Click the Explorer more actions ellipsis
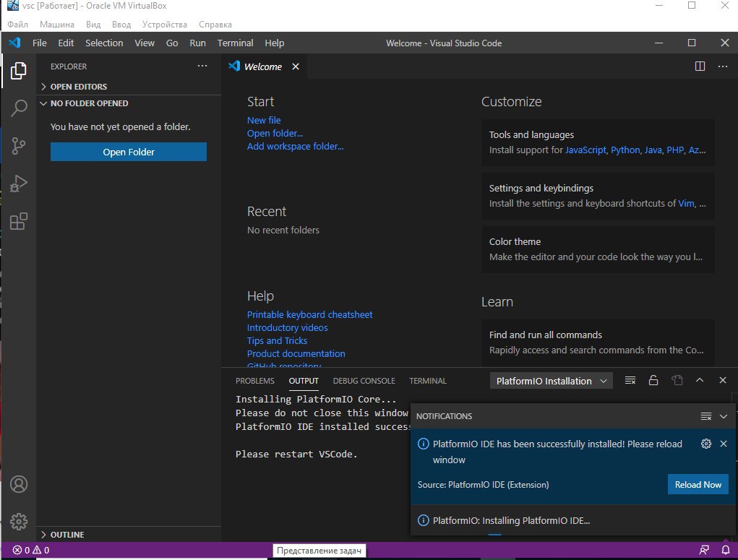The image size is (738, 560). [202, 66]
